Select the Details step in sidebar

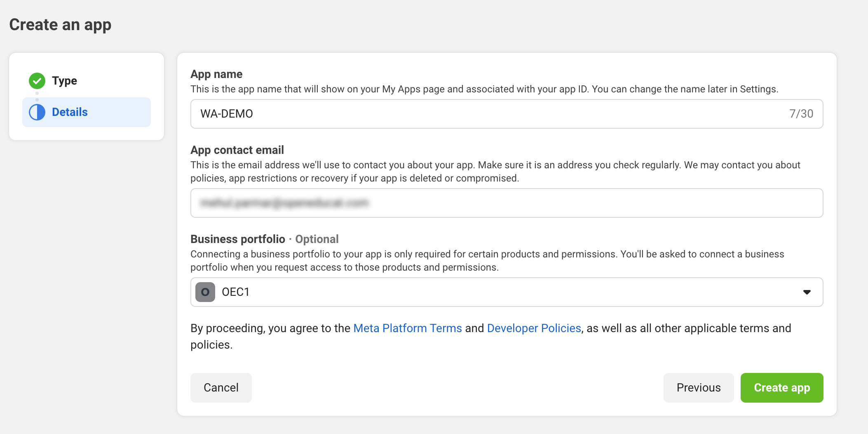coord(87,112)
